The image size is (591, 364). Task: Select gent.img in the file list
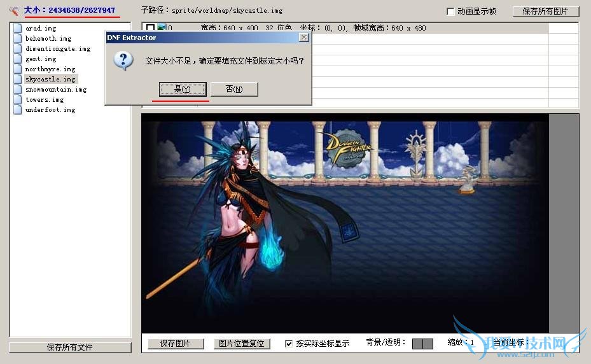[x=41, y=59]
